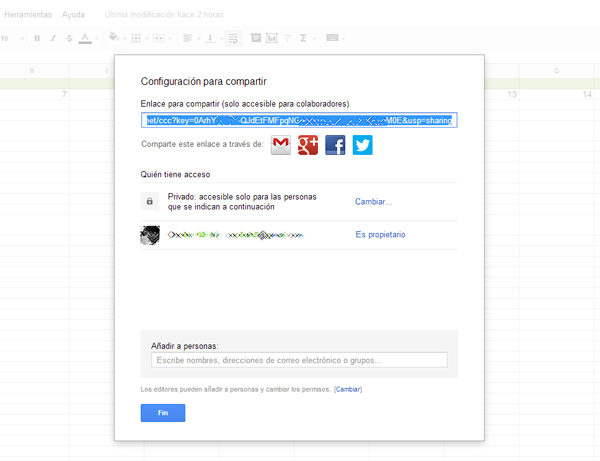Toggle strikethrough formatting in the toolbar
Image resolution: width=600 pixels, height=461 pixels.
pyautogui.click(x=69, y=38)
